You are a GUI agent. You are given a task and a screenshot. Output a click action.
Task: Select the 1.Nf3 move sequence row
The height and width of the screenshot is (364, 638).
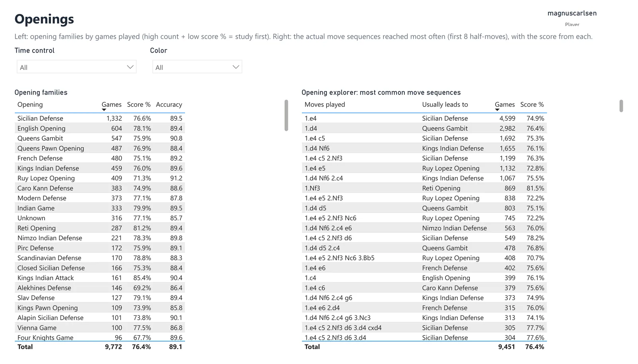(x=424, y=188)
